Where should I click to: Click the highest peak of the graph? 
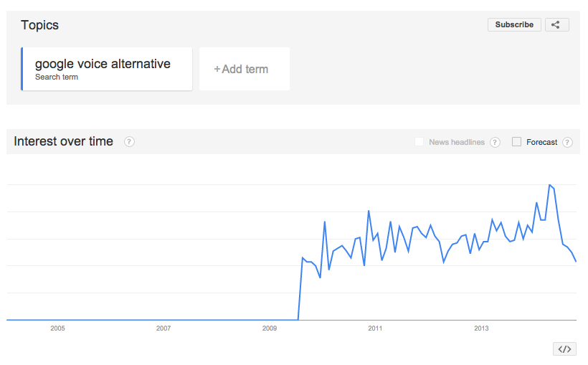point(550,185)
